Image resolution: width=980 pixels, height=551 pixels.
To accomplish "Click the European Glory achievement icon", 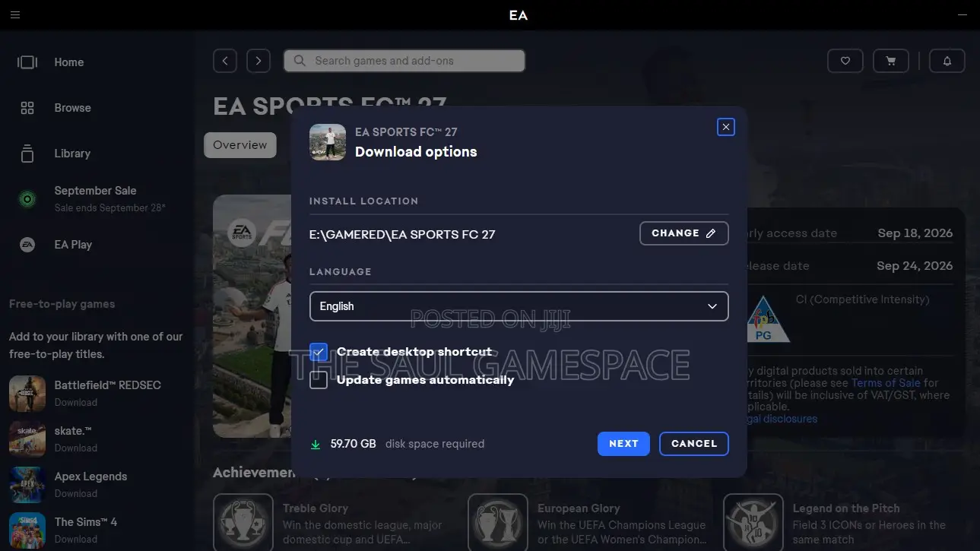I will pos(498,524).
